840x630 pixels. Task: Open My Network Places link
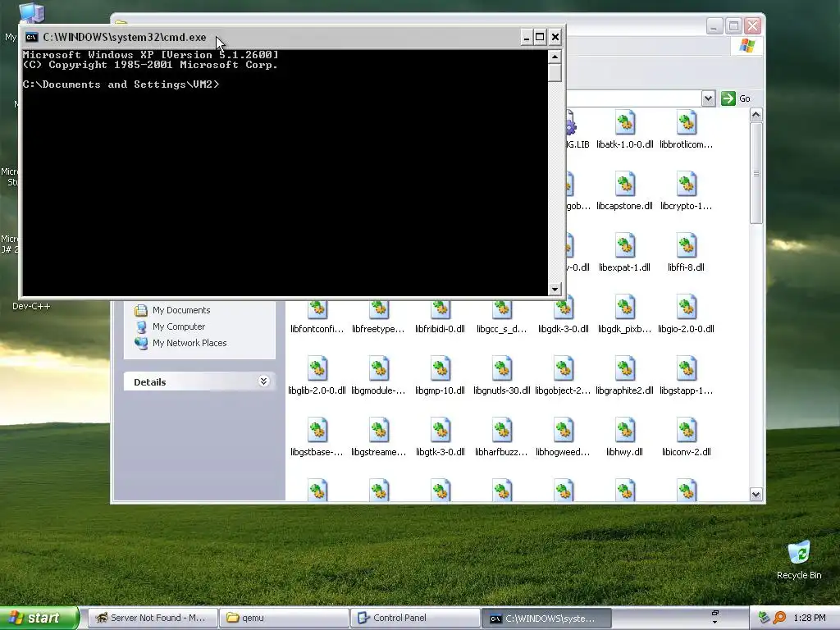click(x=189, y=343)
